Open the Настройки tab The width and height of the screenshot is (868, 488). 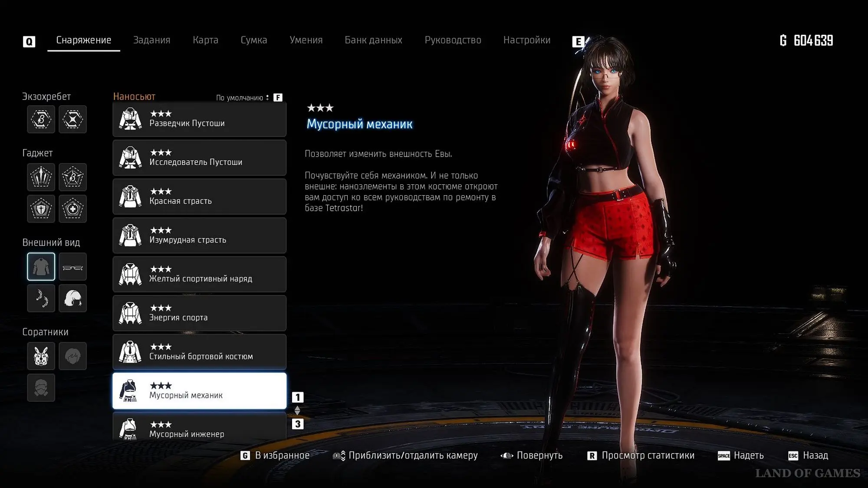pos(527,40)
